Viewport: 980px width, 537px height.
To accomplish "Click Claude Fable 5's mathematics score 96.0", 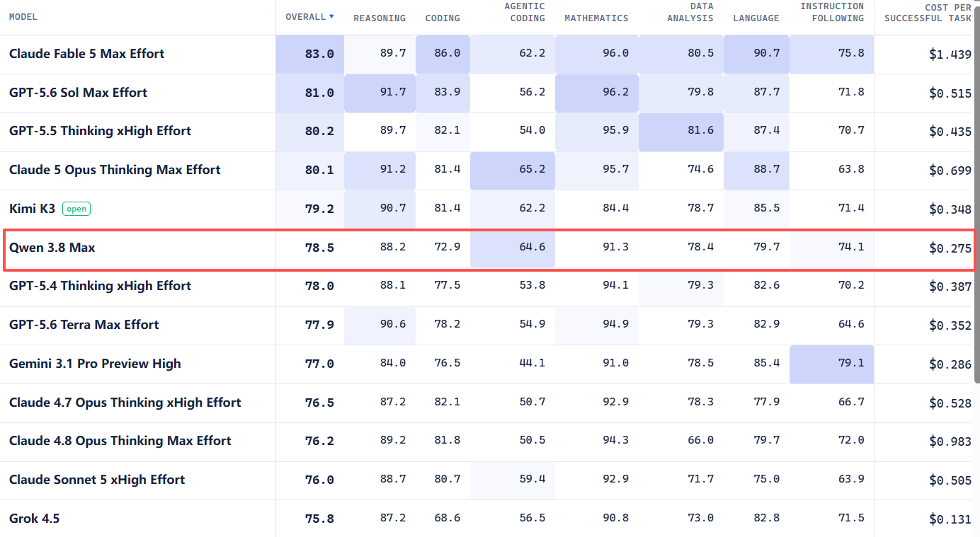I will tap(615, 54).
